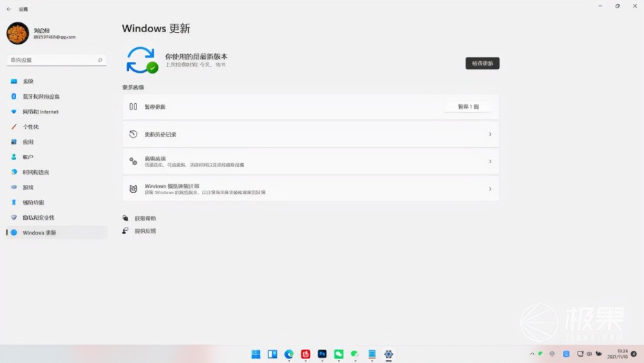The width and height of the screenshot is (644, 363).
Task: Expand the Update history row
Action: click(x=310, y=134)
